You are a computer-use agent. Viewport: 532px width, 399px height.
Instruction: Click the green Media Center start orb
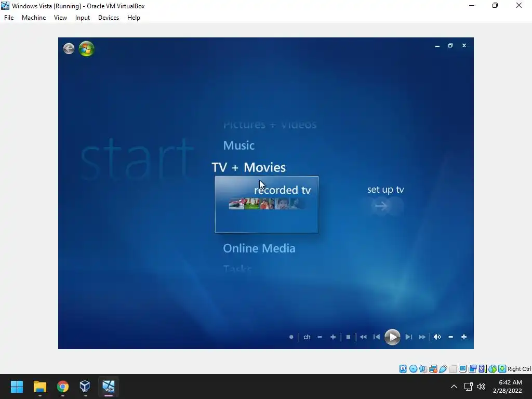(87, 48)
